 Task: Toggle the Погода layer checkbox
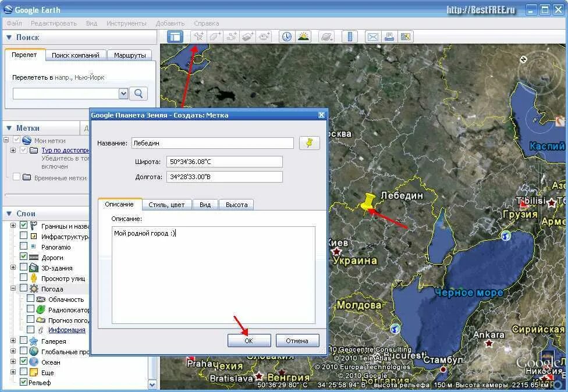(23, 288)
